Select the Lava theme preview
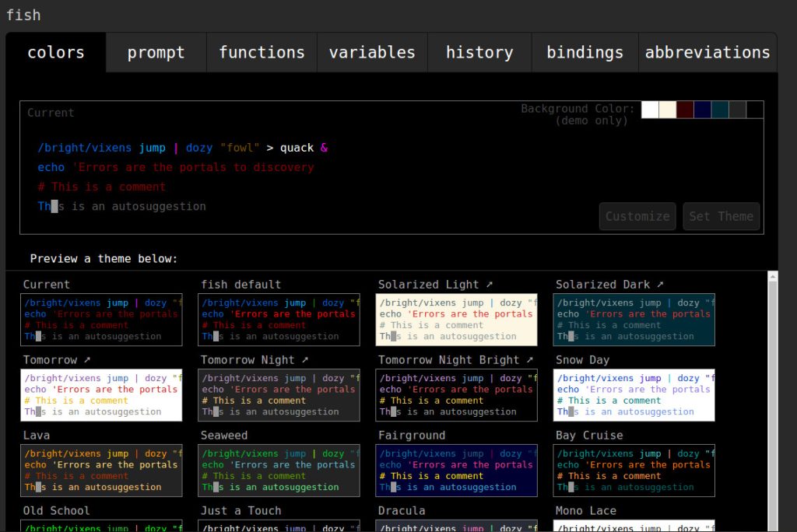Viewport: 797px width, 532px height. point(101,471)
